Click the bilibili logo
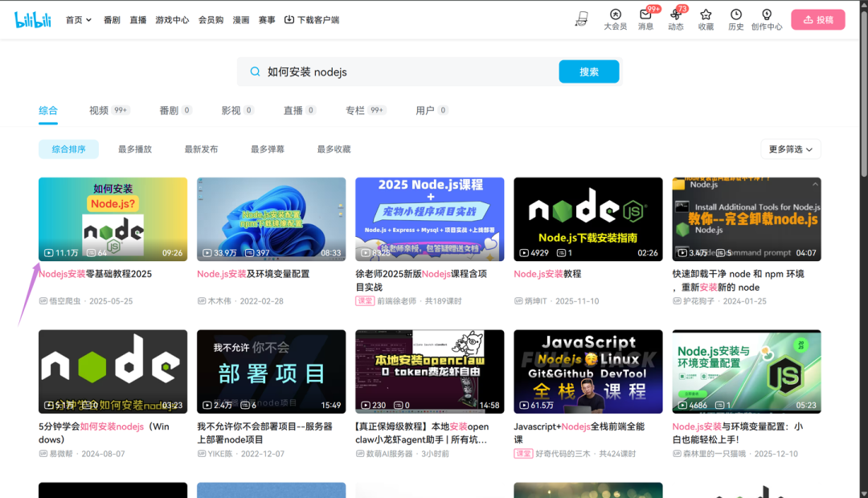The width and height of the screenshot is (868, 498). tap(32, 19)
